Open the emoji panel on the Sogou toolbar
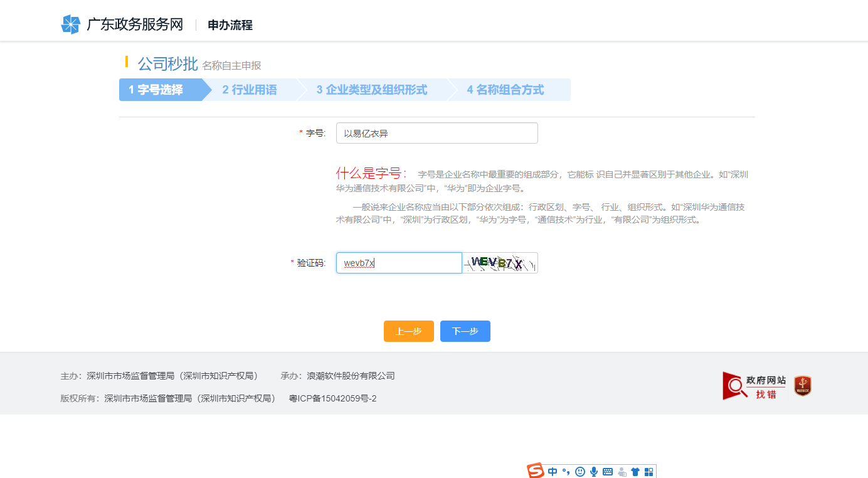This screenshot has width=868, height=478. pyautogui.click(x=580, y=471)
